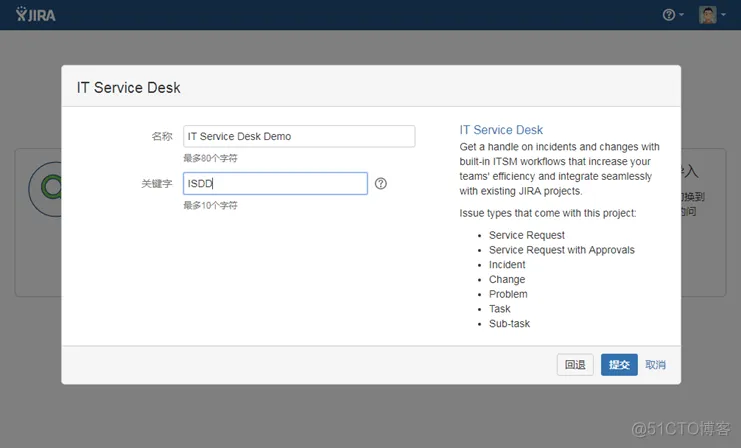Click the key field containing ISDD
Viewport: 741px width, 448px height.
click(x=275, y=183)
